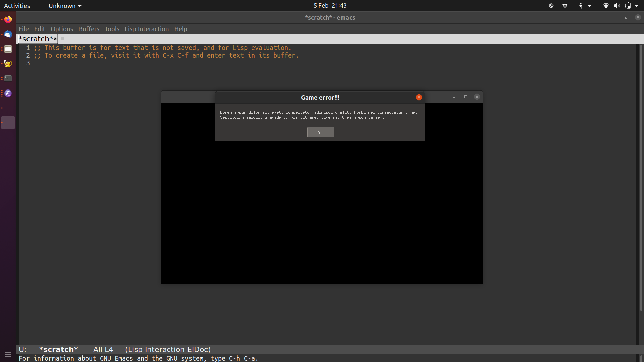Open the Unknown window menu dropdown

[65, 6]
